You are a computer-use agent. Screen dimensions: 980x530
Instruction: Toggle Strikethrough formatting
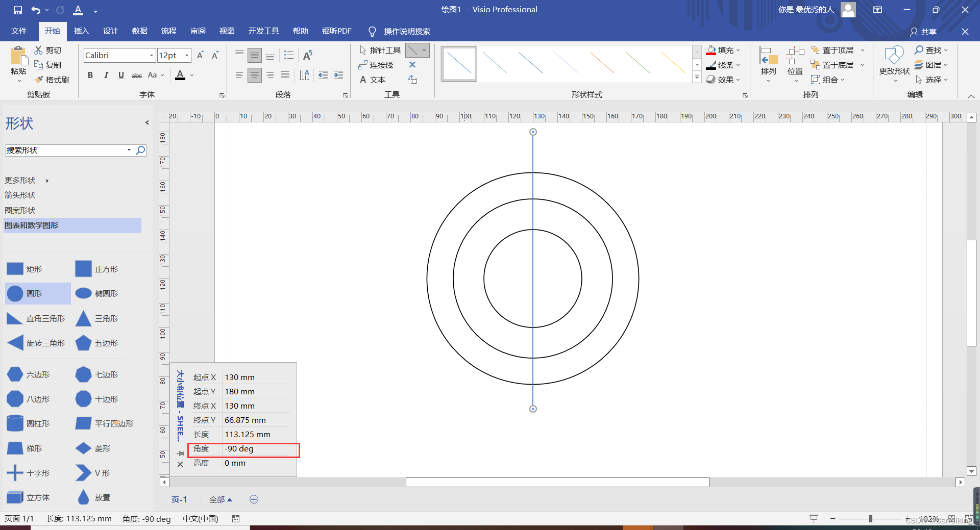click(137, 75)
